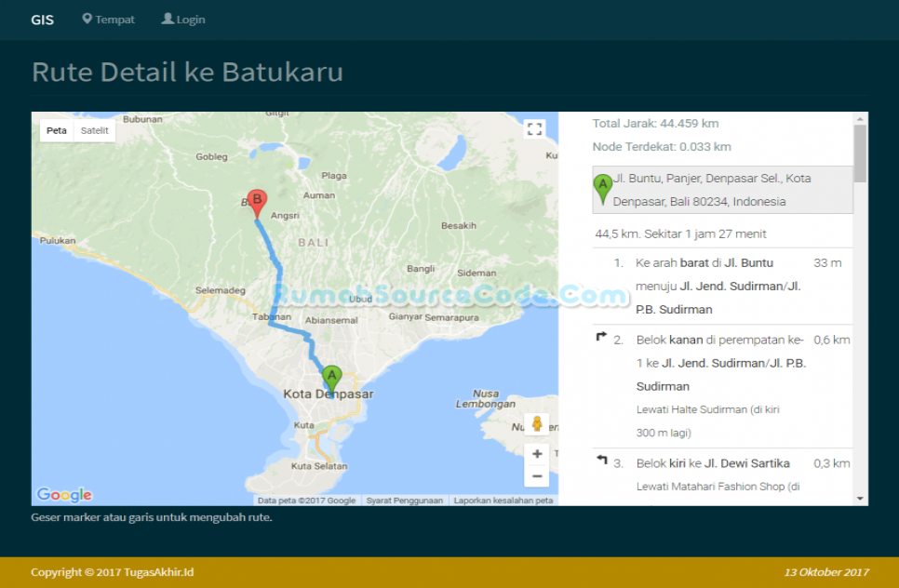Zoom in with the plus control

click(536, 453)
